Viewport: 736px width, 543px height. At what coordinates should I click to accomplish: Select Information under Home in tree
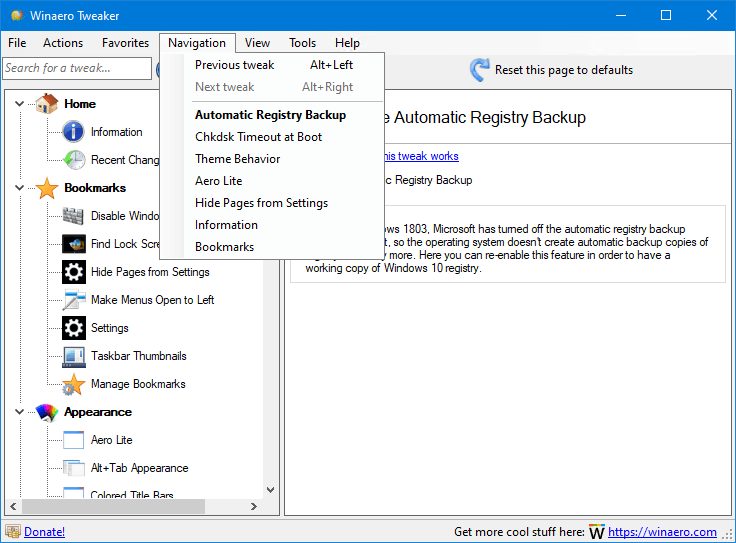pyautogui.click(x=116, y=132)
